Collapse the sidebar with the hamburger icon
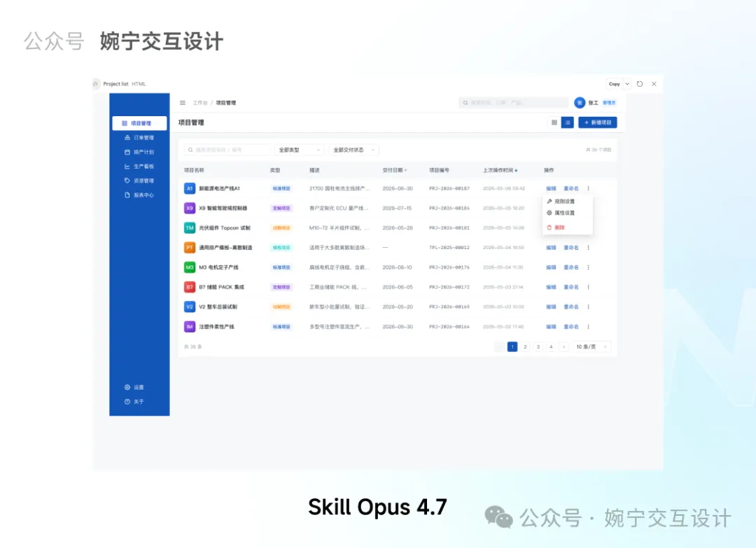The height and width of the screenshot is (548, 756). click(183, 103)
